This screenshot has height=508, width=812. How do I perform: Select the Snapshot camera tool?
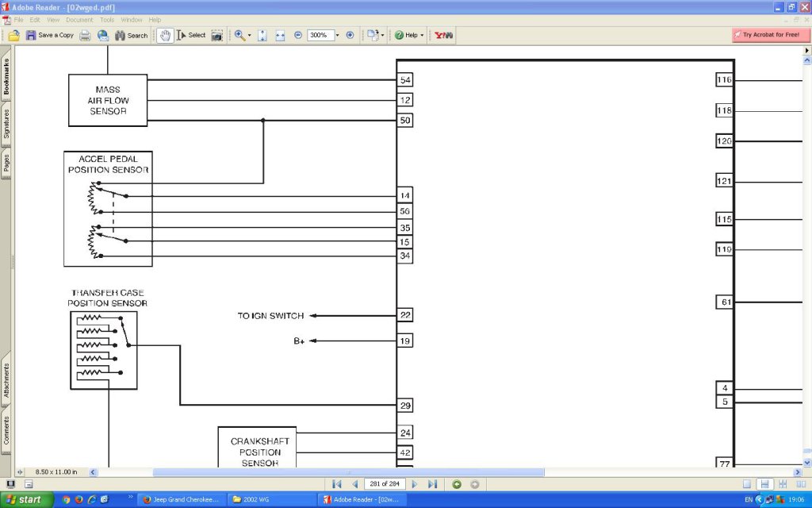click(x=216, y=35)
